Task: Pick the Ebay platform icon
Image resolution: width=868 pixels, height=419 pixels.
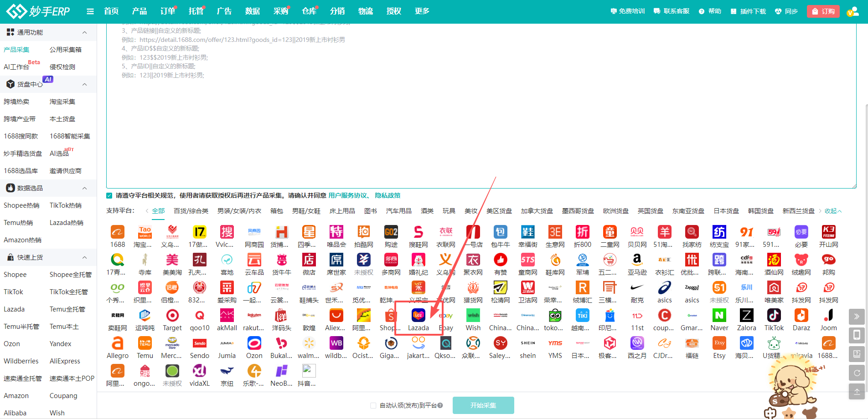Action: [446, 316]
